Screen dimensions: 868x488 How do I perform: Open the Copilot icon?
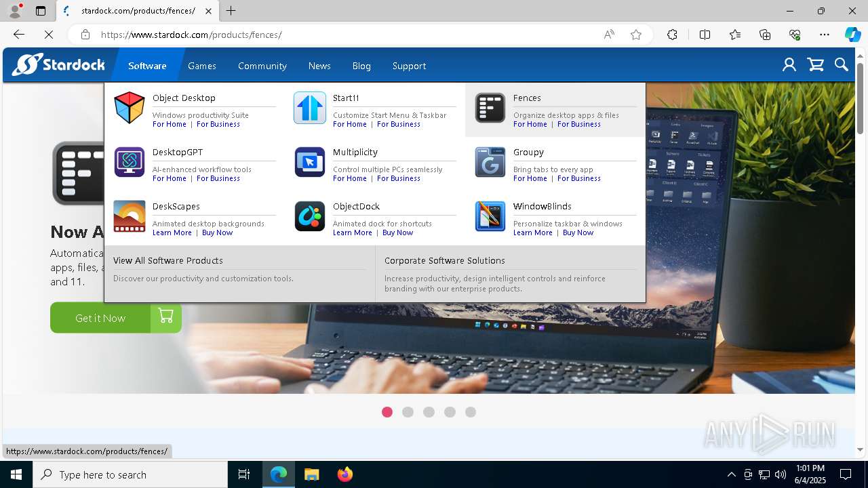pyautogui.click(x=852, y=35)
